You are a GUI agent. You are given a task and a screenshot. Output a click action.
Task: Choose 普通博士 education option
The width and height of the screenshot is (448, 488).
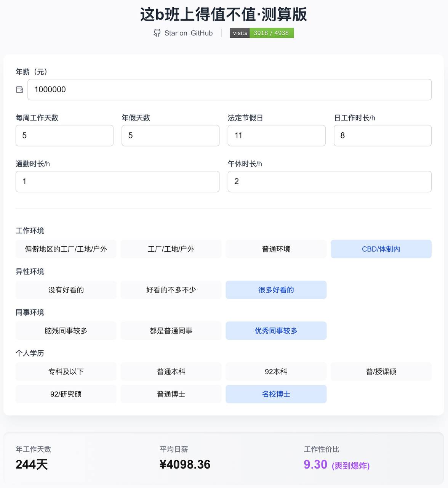[171, 394]
